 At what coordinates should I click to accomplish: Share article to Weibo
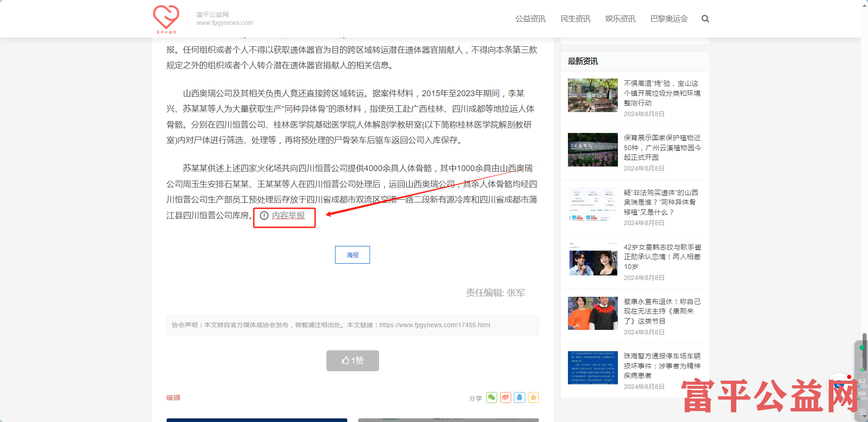tap(506, 397)
